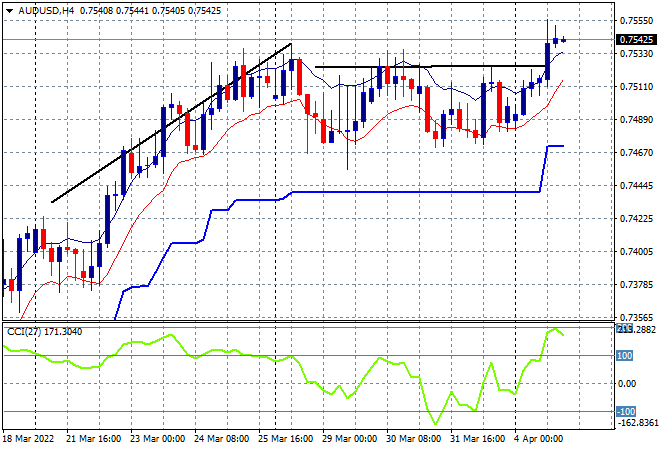Click the 31 Mar 16:00 time label
The width and height of the screenshot is (660, 450).
click(477, 439)
